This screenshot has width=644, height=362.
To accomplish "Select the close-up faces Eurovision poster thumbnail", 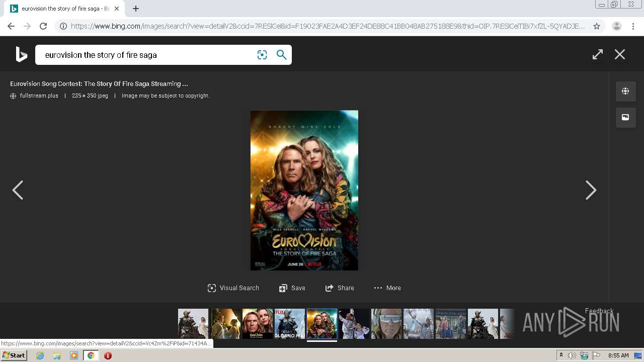I will pyautogui.click(x=258, y=324).
